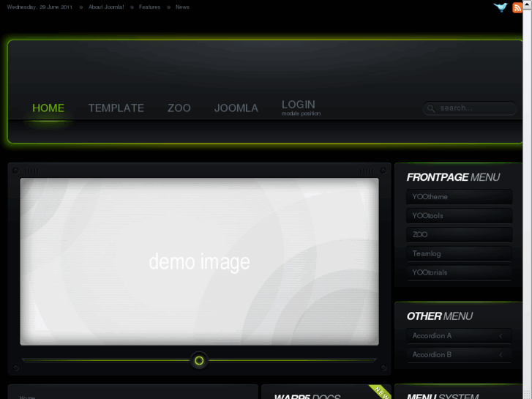Viewport: 532px width, 399px height.
Task: Click the OTHER MENU heading
Action: click(439, 316)
